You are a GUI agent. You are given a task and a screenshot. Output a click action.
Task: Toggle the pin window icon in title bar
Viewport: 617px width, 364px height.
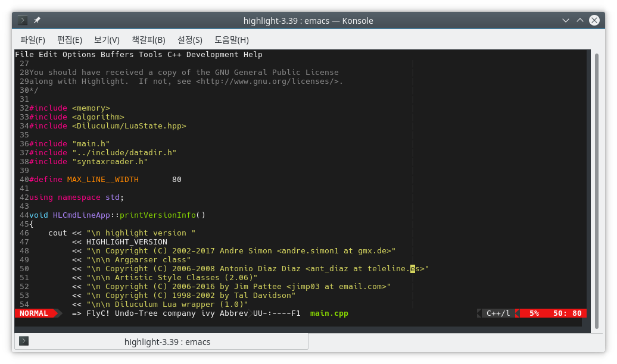[37, 20]
